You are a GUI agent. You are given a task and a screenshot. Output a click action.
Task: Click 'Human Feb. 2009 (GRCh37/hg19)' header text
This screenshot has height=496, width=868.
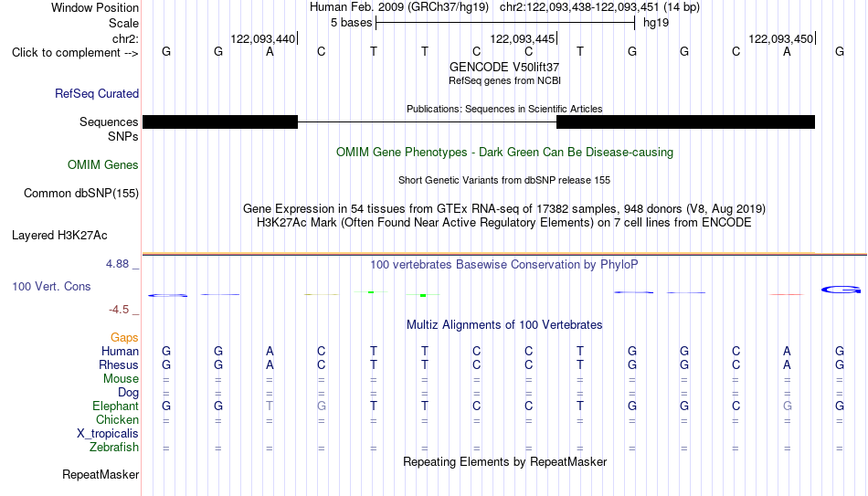pos(399,7)
